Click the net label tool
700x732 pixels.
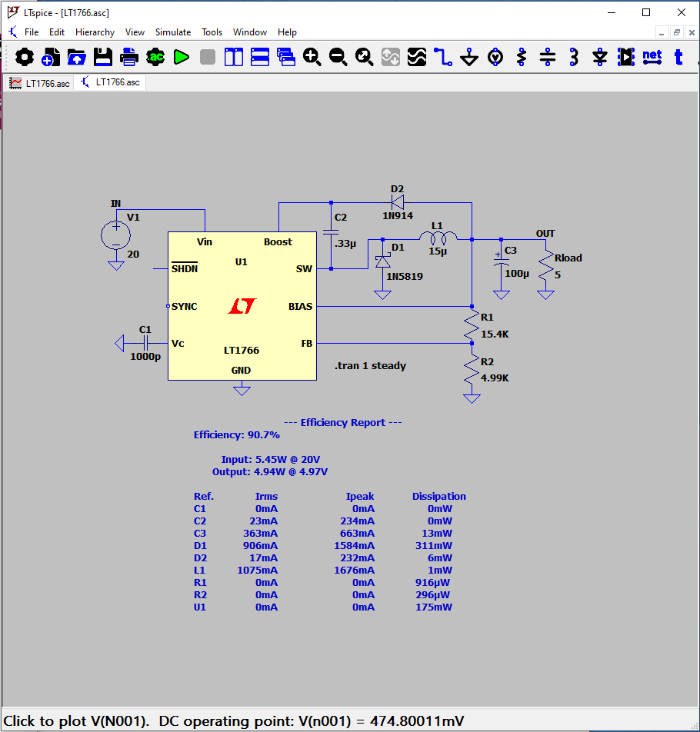[x=652, y=56]
